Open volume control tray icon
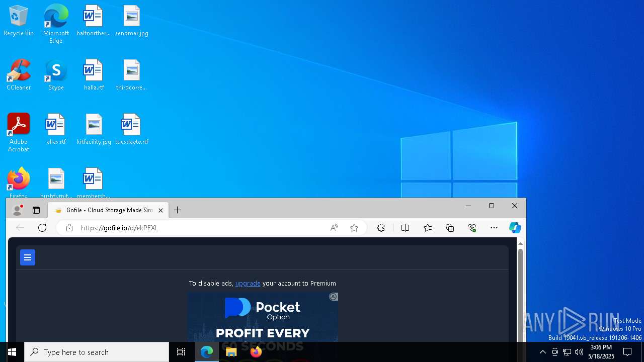Screen dimensions: 644x362 point(579,352)
